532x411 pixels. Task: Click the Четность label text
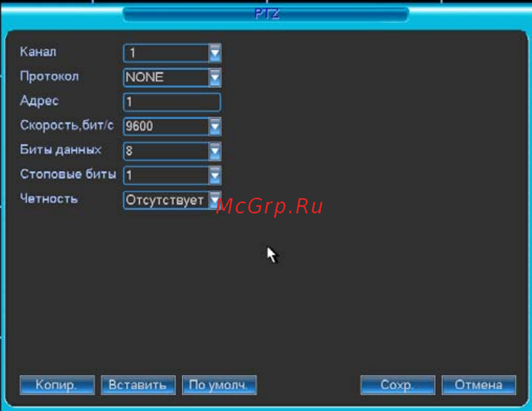[x=49, y=199]
